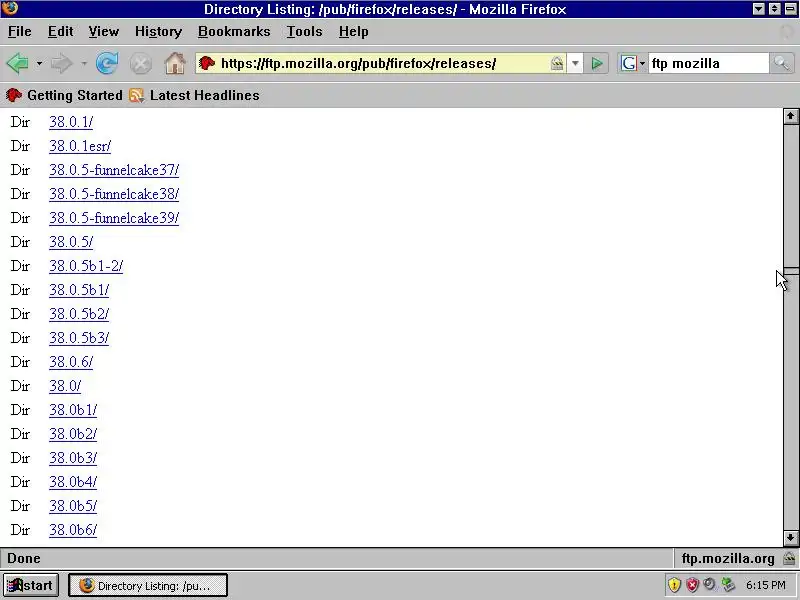Click the padlock icon in address bar
The image size is (800, 600).
pos(557,63)
